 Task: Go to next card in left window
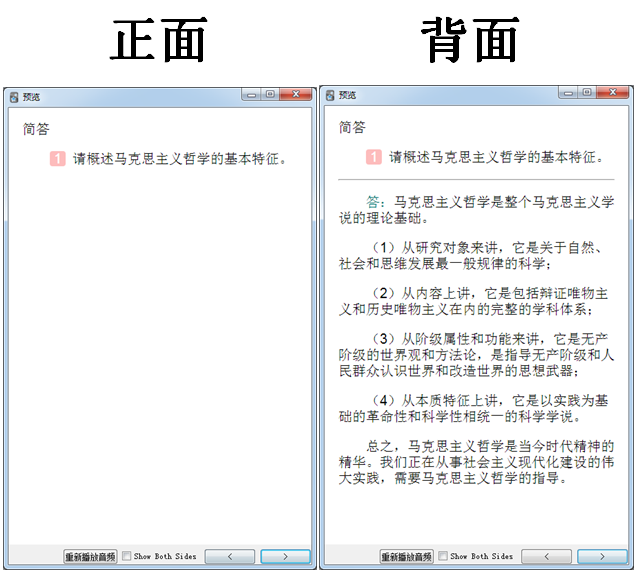click(285, 556)
